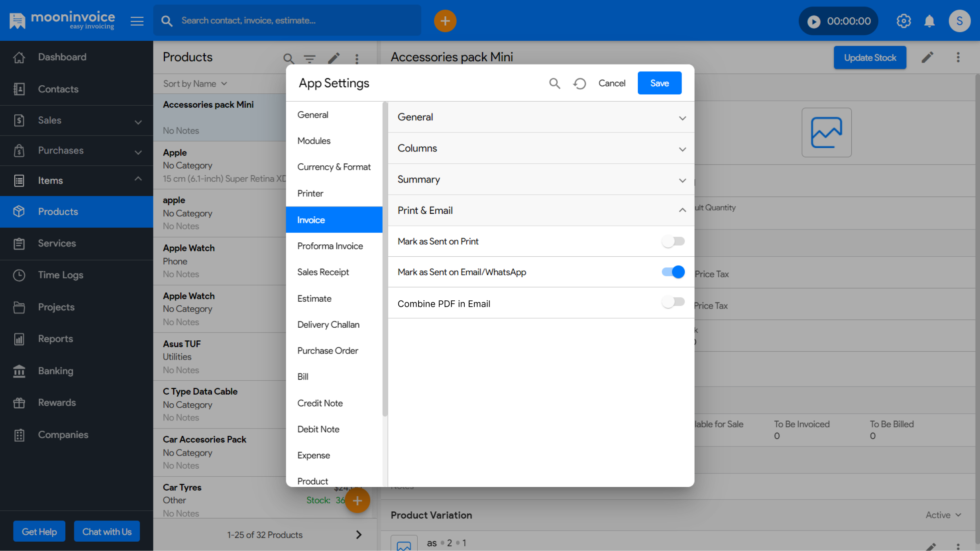Image resolution: width=980 pixels, height=551 pixels.
Task: Click reset icon in App Settings
Action: [x=579, y=83]
